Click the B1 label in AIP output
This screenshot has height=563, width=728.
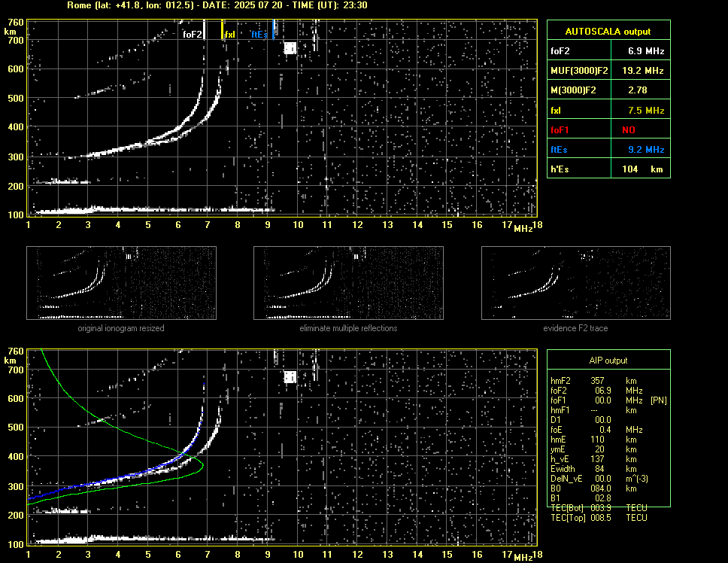[x=555, y=498]
